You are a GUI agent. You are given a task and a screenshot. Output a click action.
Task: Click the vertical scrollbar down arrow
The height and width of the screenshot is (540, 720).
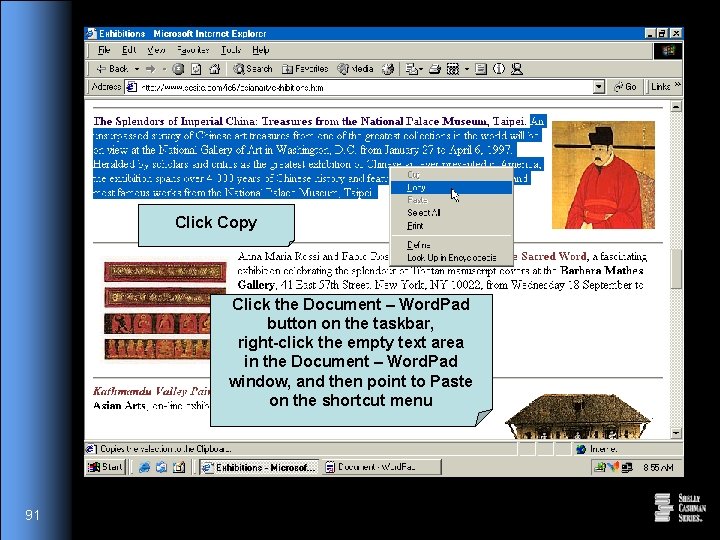click(676, 433)
